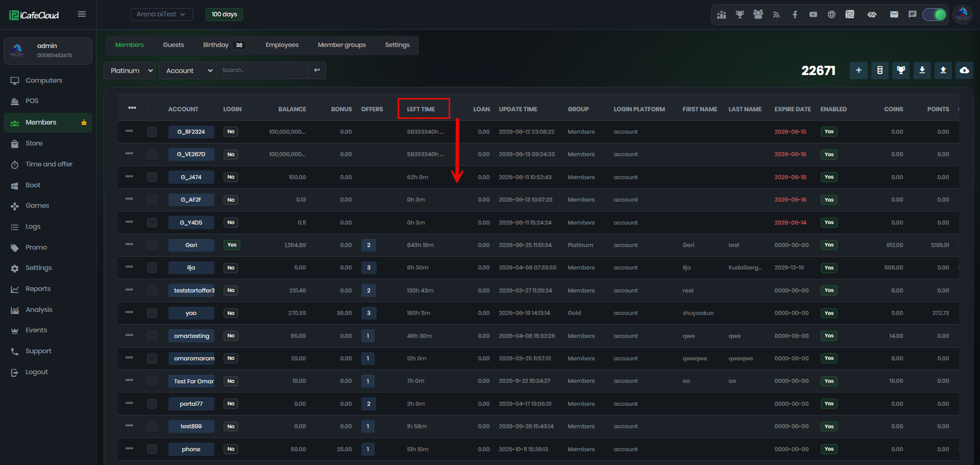The width and height of the screenshot is (980, 465).
Task: Open the row actions menu for G_BF2324
Action: coord(129,131)
